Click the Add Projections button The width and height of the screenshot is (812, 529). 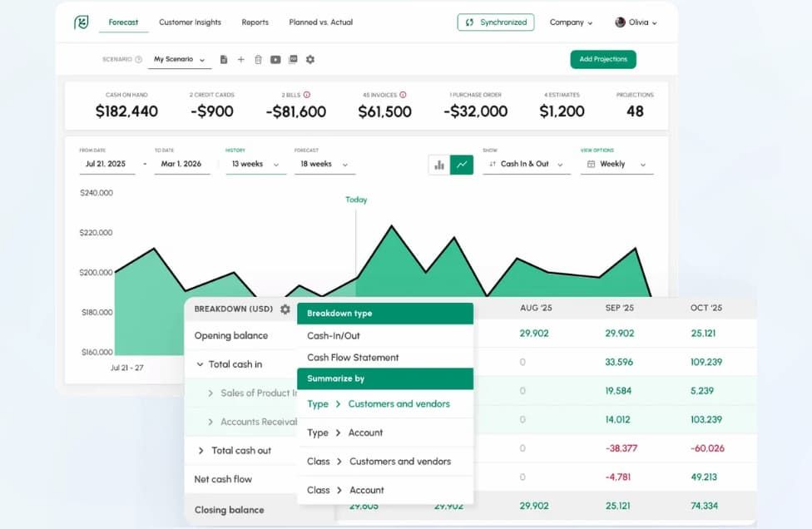(x=603, y=59)
